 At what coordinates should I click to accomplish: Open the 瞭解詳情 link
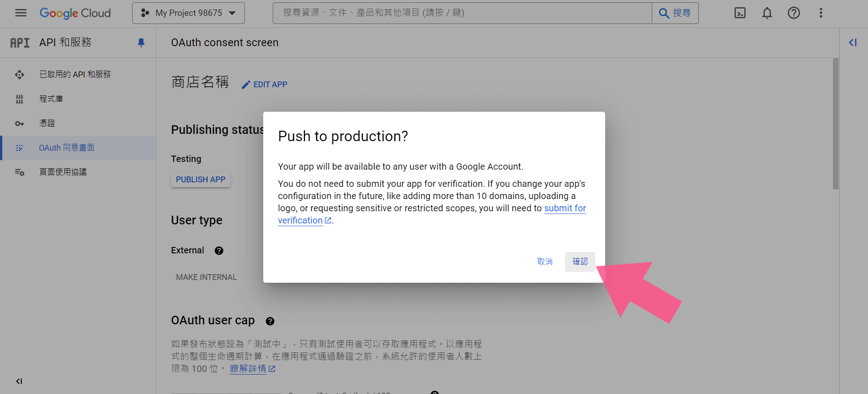tap(252, 369)
